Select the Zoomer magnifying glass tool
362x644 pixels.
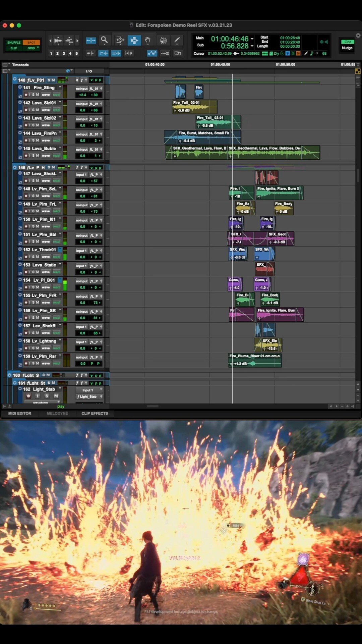(x=105, y=41)
